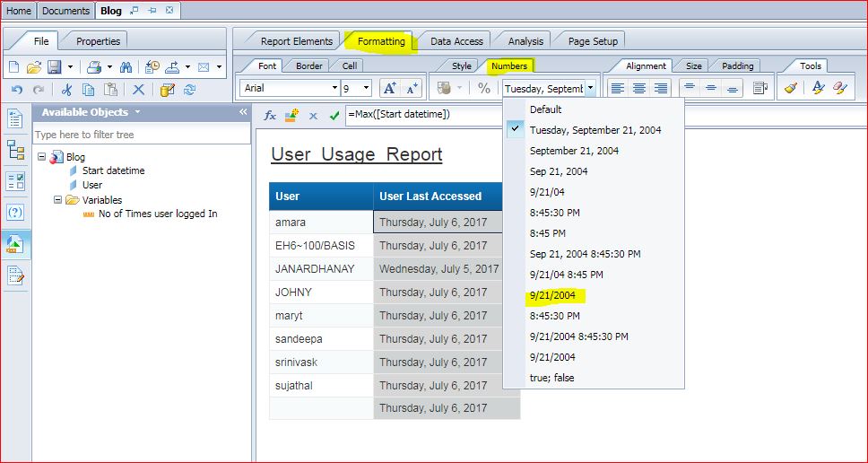Viewport: 868px width, 463px height.
Task: Open the print options dropdown arrow
Action: click(x=109, y=67)
